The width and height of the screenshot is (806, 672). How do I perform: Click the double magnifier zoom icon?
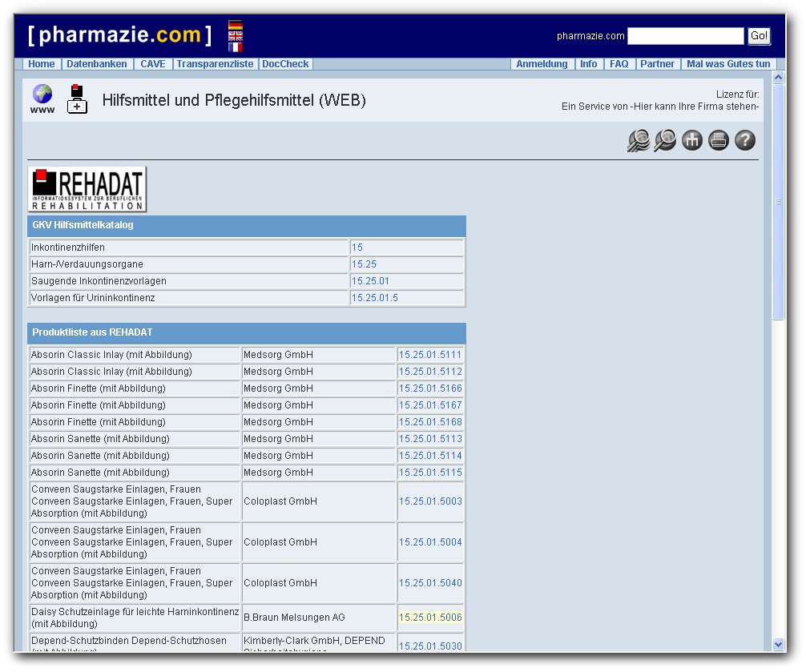(x=637, y=140)
